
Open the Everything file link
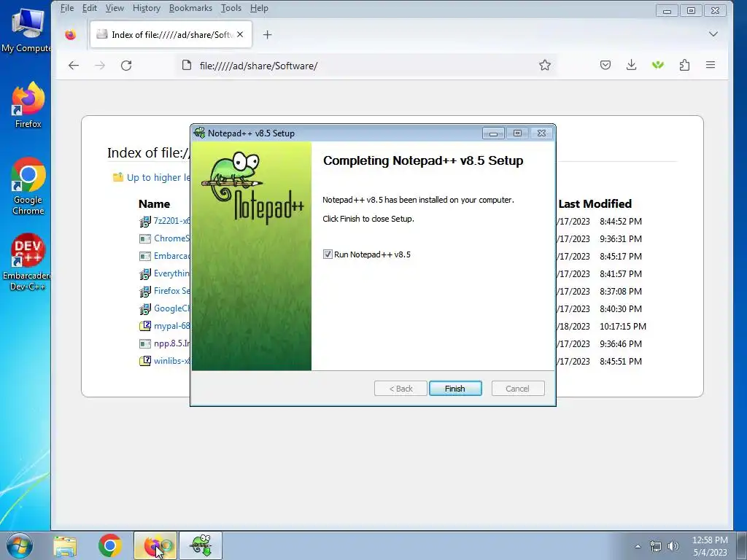pyautogui.click(x=171, y=273)
